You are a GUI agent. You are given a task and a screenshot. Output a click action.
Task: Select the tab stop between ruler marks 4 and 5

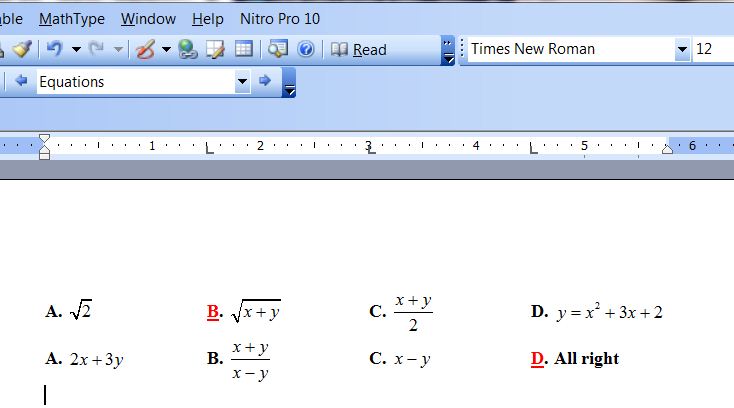533,149
